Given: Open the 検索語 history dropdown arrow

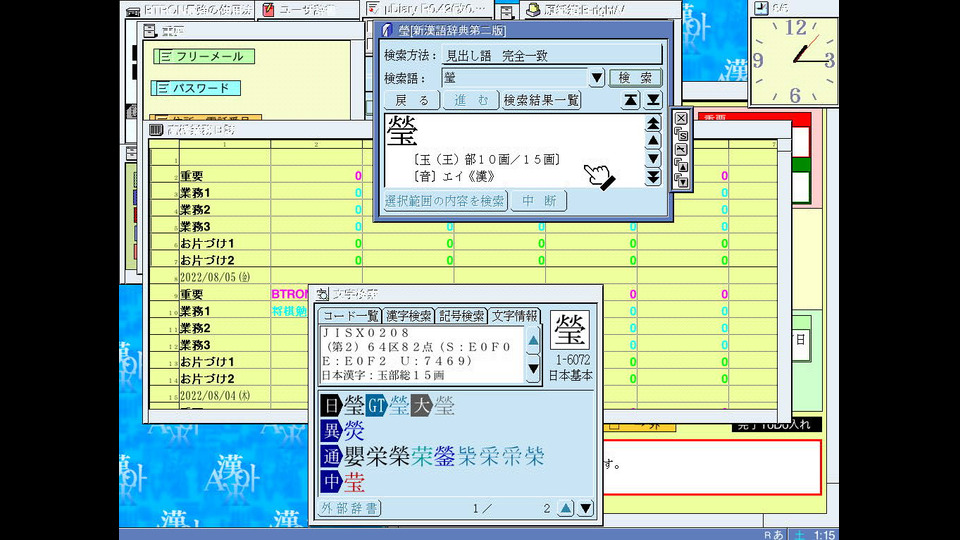Looking at the screenshot, I should [x=596, y=78].
